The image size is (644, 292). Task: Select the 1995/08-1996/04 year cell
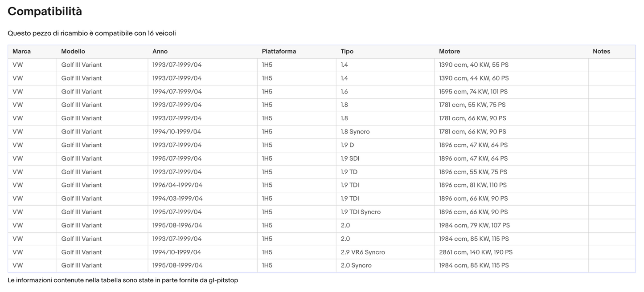pos(177,226)
